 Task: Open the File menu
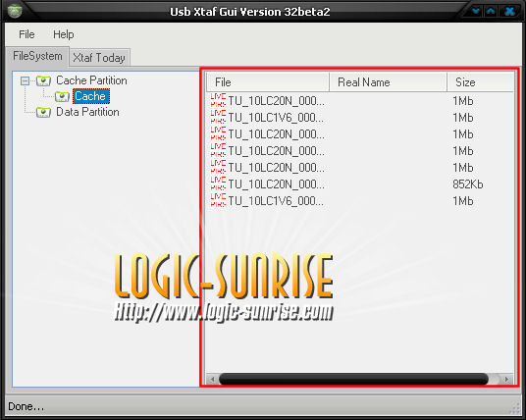point(26,34)
